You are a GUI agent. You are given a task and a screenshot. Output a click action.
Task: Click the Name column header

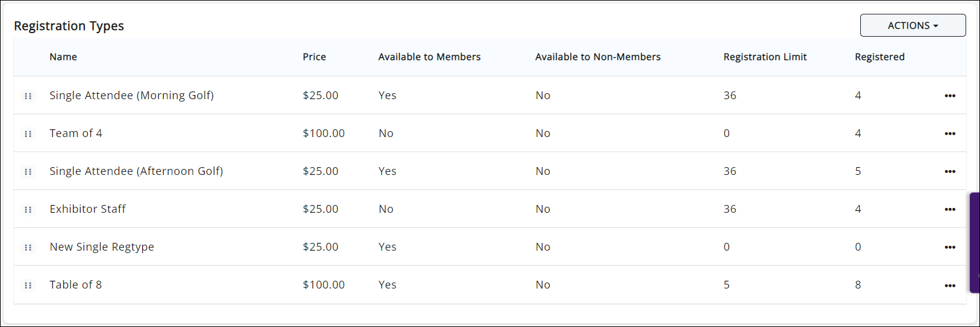(x=63, y=57)
